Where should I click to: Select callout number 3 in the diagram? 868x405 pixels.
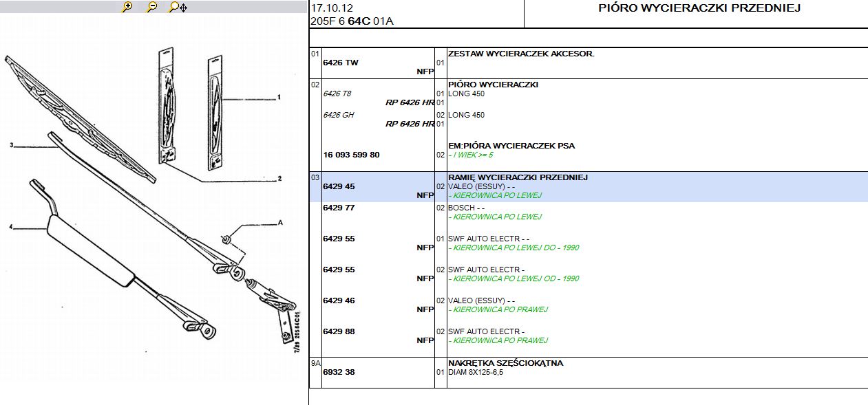coord(12,145)
